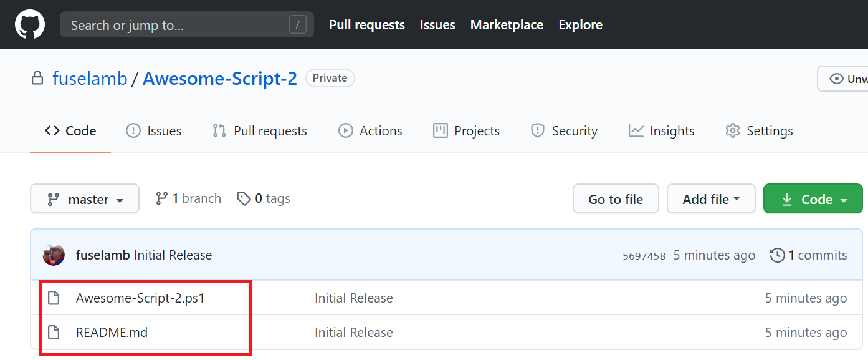Open the README.md file
Viewport: 868px width, 360px height.
pos(112,332)
